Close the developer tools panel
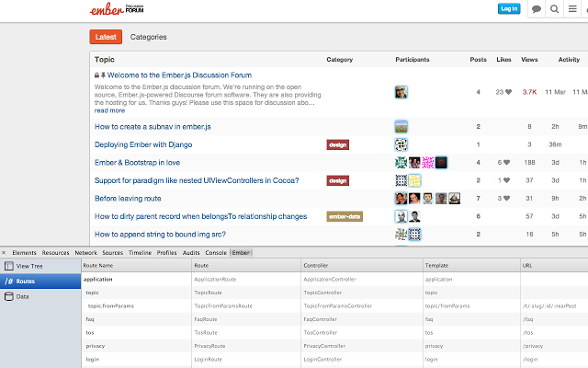 [x=4, y=253]
